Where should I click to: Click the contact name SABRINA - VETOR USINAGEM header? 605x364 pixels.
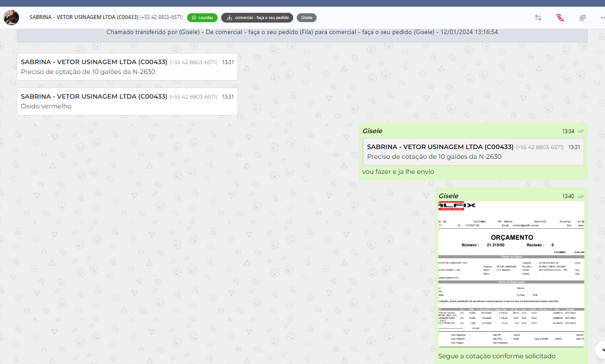[84, 17]
